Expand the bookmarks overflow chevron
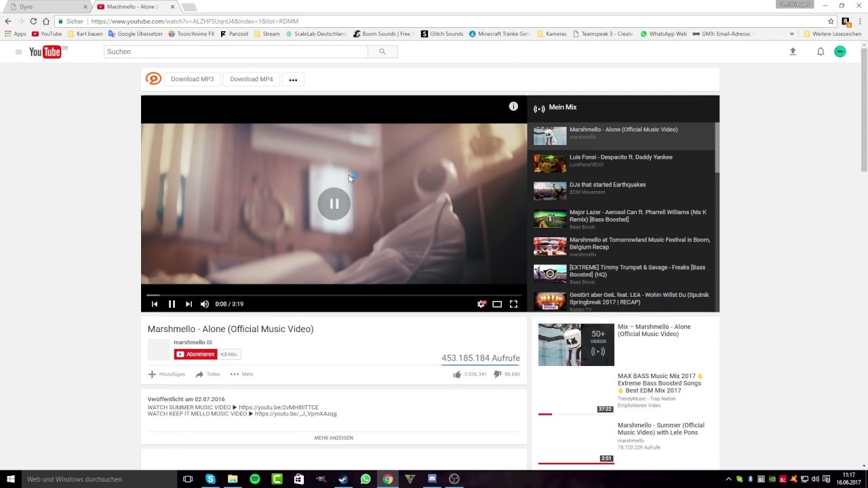Screen dimensions: 868x488 [791, 34]
